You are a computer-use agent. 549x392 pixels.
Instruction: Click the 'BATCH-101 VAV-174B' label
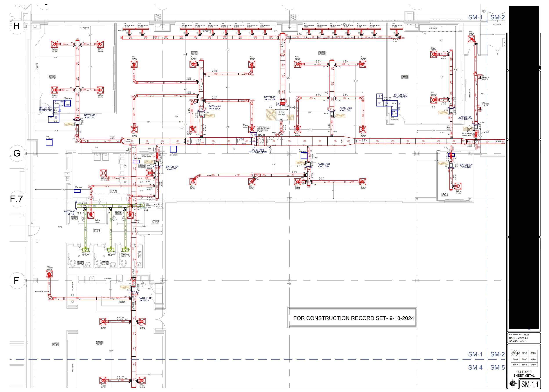point(270,98)
